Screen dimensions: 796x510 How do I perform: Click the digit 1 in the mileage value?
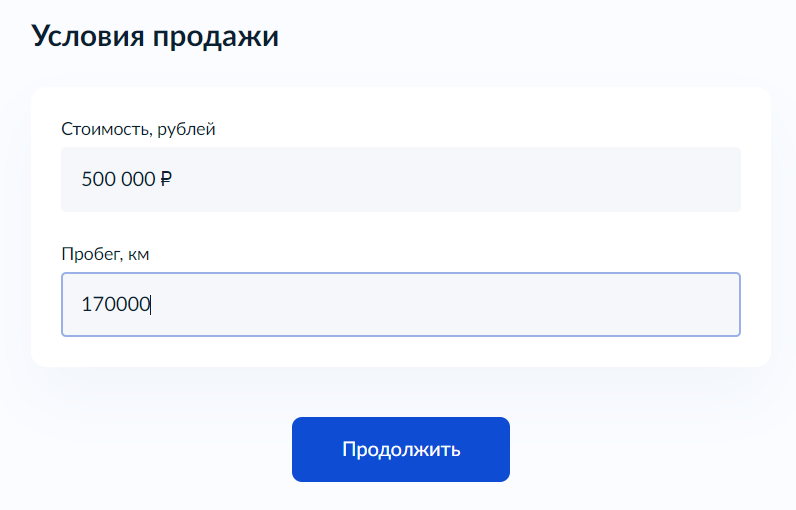(86, 304)
